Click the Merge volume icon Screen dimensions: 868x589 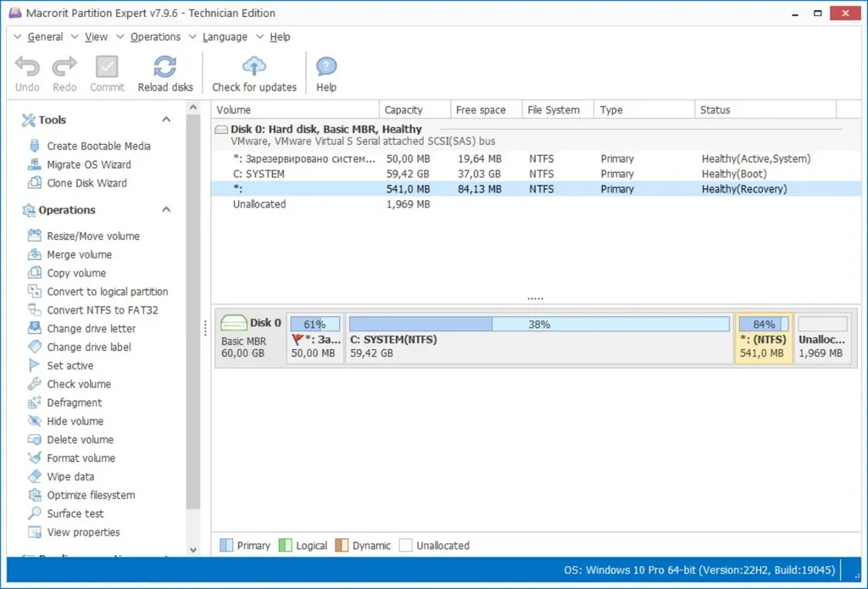(34, 254)
